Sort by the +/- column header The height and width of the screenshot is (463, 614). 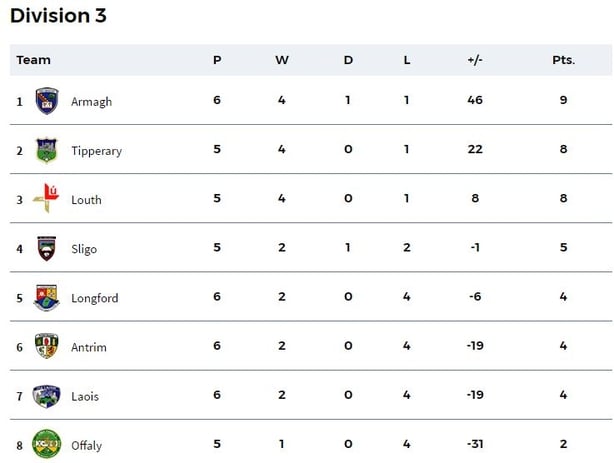pyautogui.click(x=474, y=60)
